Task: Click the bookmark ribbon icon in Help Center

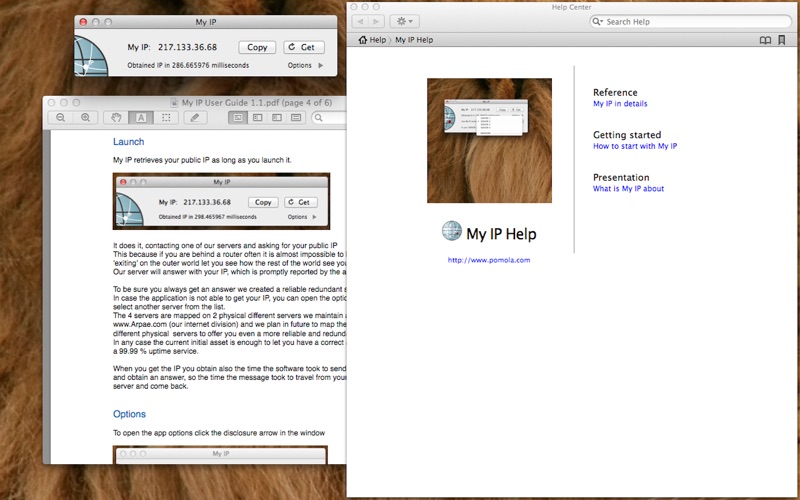Action: (785, 40)
